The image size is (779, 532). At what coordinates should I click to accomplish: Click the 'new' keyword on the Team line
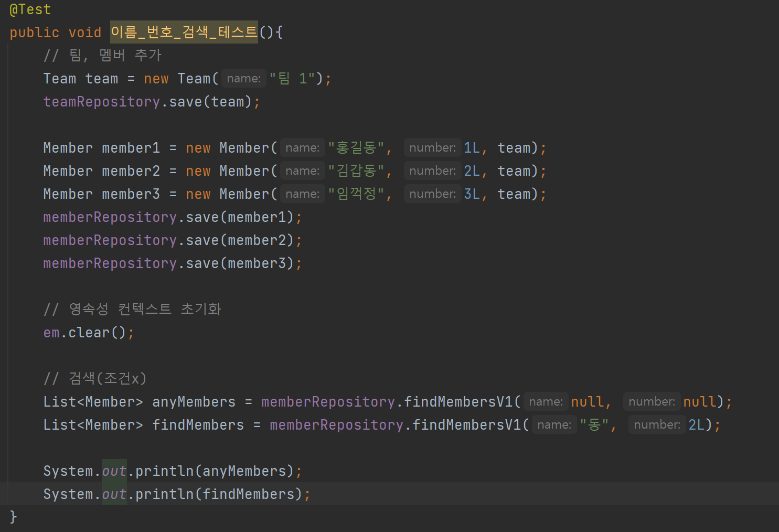point(156,79)
